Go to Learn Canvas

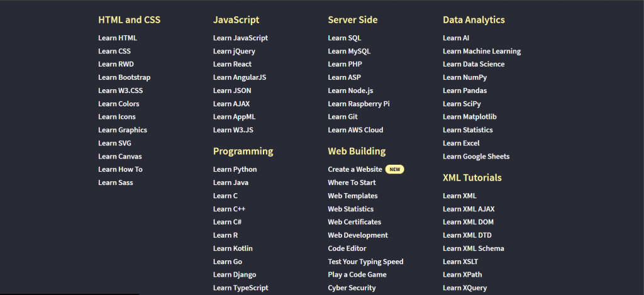coord(120,156)
